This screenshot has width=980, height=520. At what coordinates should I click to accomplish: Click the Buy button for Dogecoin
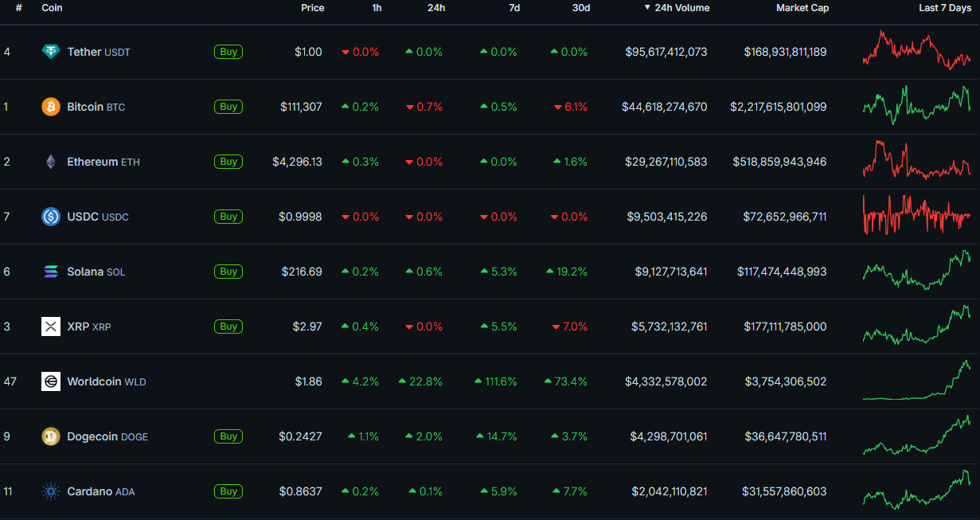(228, 436)
